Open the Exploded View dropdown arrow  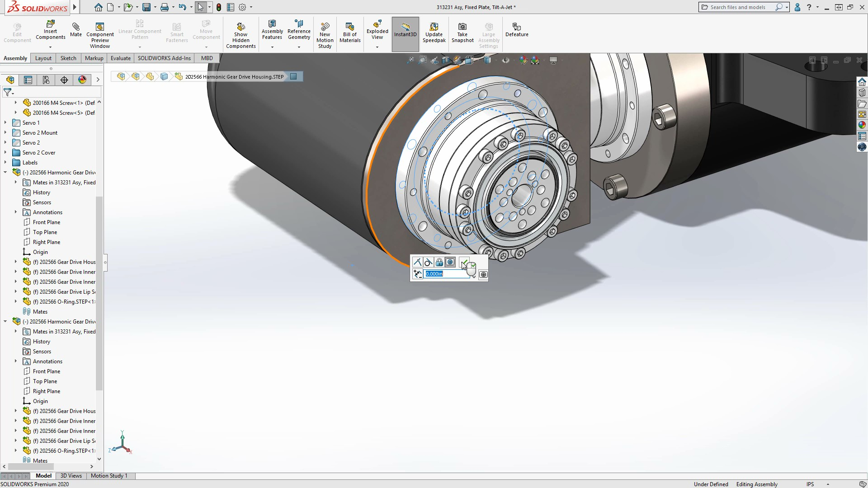coord(377,47)
